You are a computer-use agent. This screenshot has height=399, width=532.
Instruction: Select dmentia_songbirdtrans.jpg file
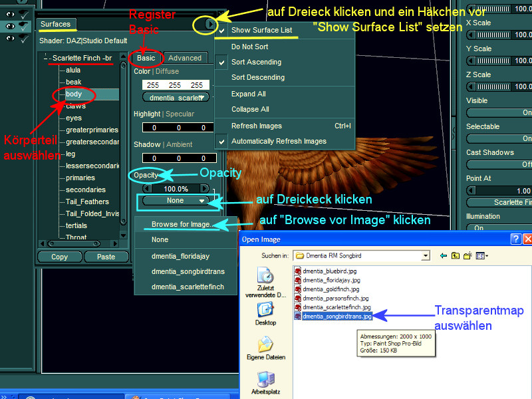tap(337, 317)
